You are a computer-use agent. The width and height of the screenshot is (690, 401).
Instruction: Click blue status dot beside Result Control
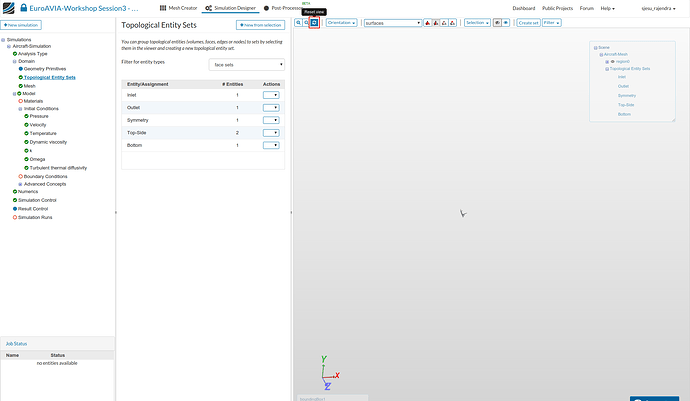point(15,209)
